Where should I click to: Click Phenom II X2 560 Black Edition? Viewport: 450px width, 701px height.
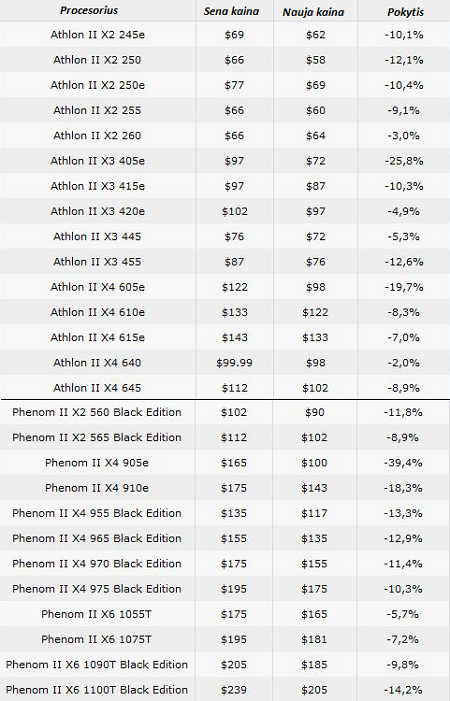pyautogui.click(x=97, y=412)
